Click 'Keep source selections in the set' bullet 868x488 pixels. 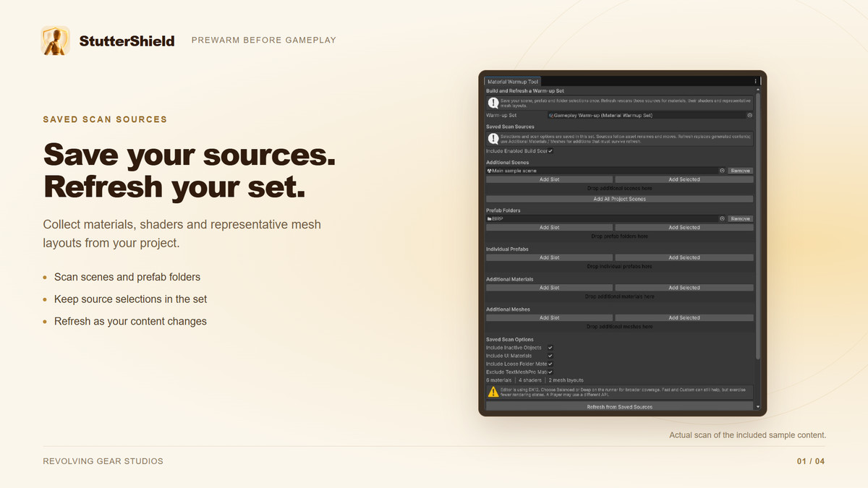pyautogui.click(x=131, y=299)
